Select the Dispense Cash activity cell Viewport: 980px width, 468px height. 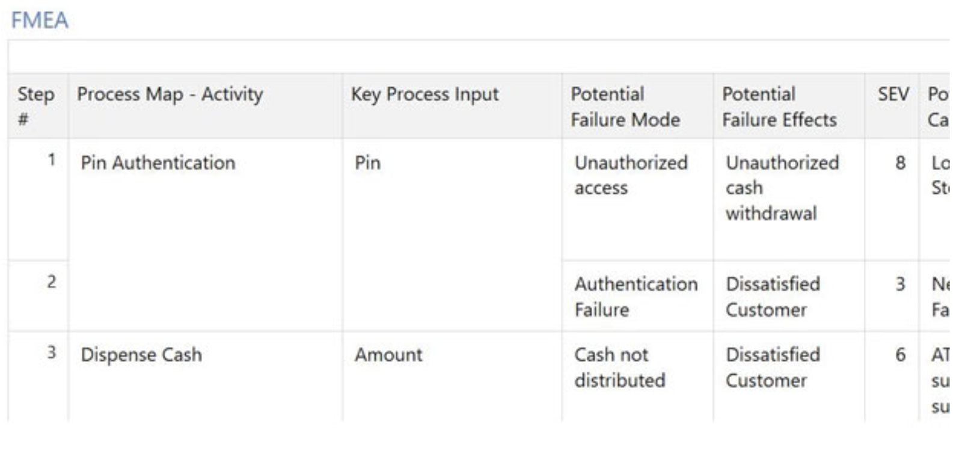[141, 355]
